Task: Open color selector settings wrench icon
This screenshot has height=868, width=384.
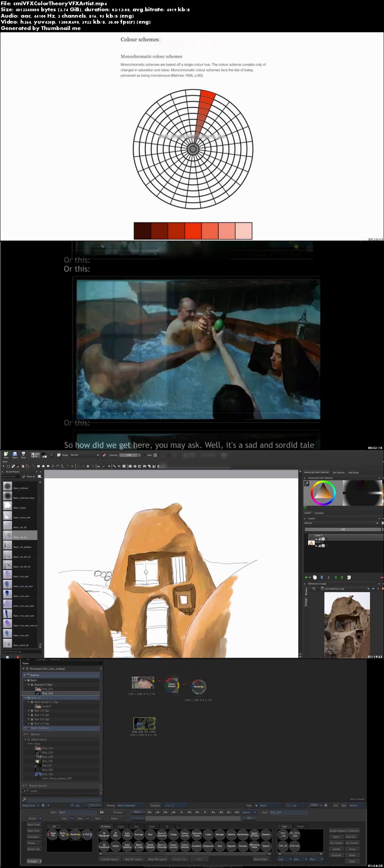Action: pyautogui.click(x=306, y=484)
